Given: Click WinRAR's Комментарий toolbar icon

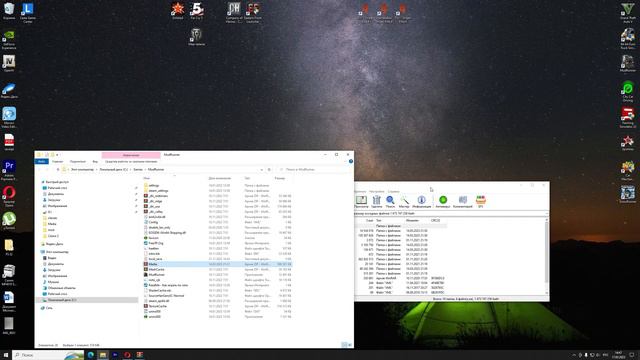Looking at the screenshot, I should (462, 202).
